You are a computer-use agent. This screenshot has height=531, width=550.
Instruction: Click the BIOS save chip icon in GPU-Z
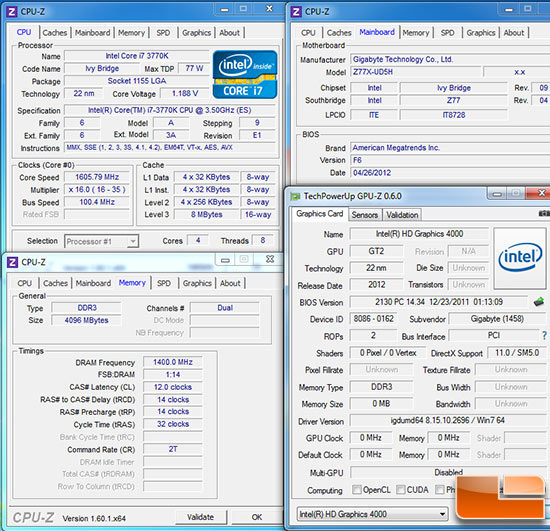(539, 302)
